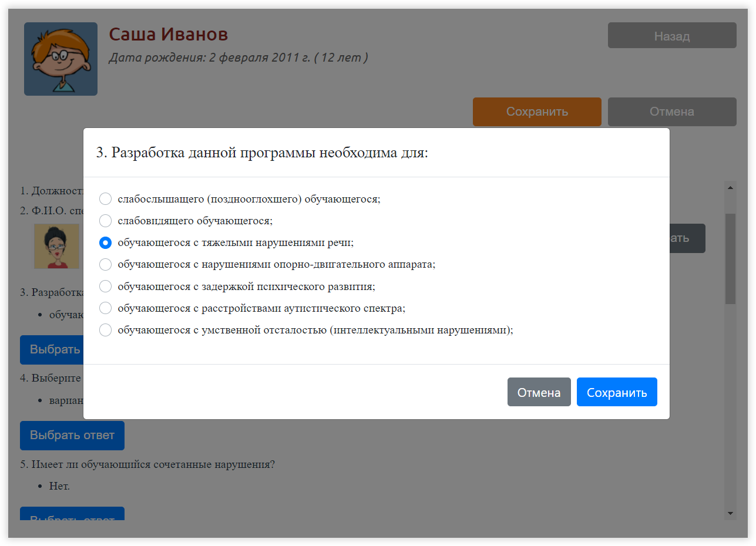The width and height of the screenshot is (756, 546).
Task: Click the scrollbar up arrow
Action: tap(730, 188)
